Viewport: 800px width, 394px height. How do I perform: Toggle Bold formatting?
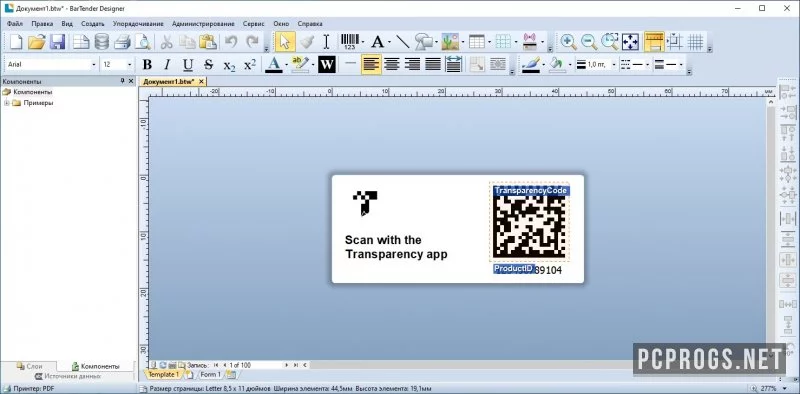point(147,65)
